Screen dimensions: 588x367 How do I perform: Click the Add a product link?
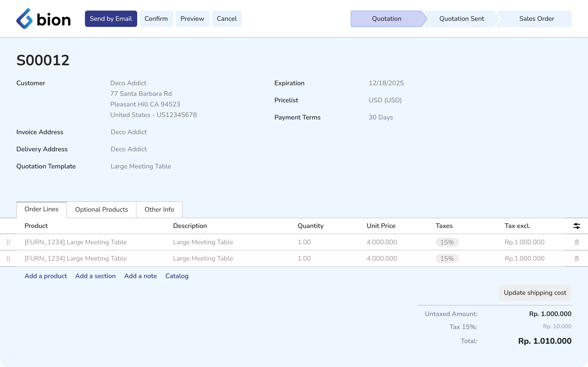tap(46, 276)
